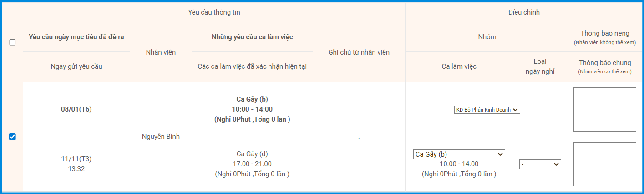The width and height of the screenshot is (644, 194).
Task: Click the target date 08/01(T6) cell
Action: [76, 109]
